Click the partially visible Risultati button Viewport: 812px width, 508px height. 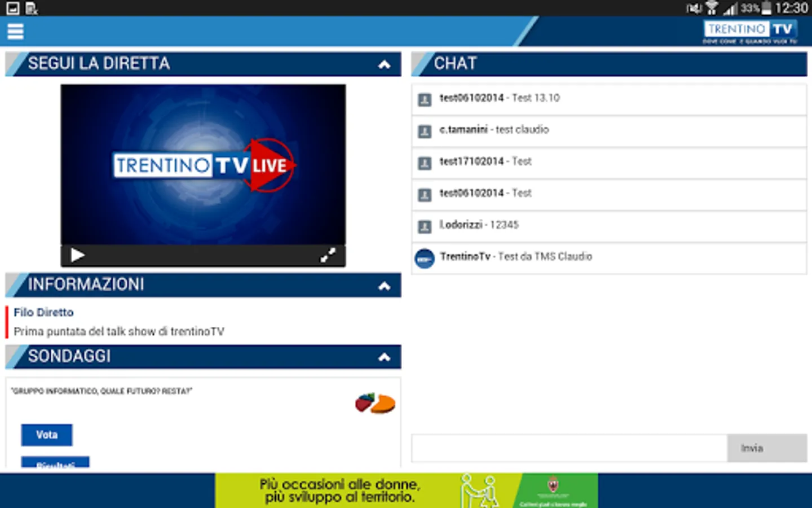click(55, 462)
